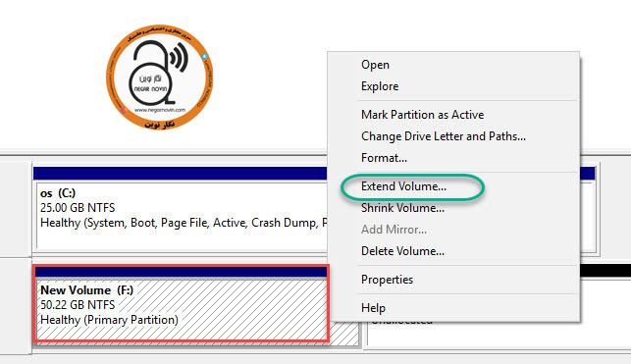Screen dimensions: 631x364
Task: Click the blue bar above New Volume (F:)
Action: [182, 273]
